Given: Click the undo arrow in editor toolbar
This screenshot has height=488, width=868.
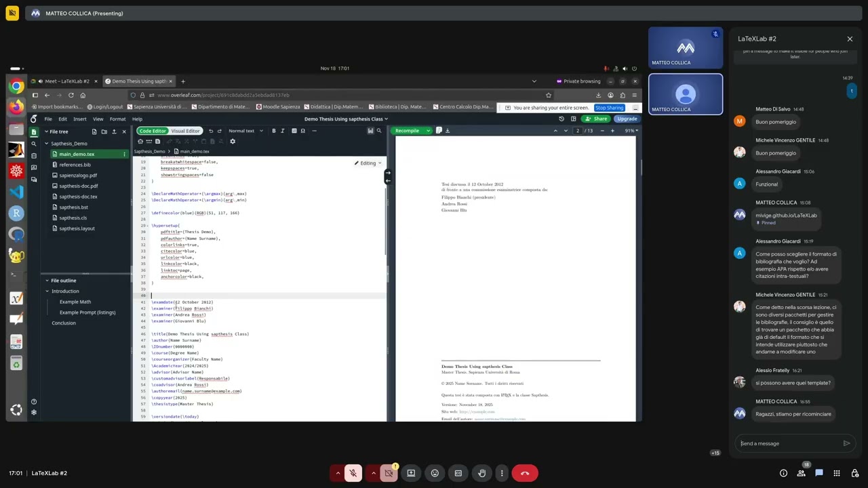Looking at the screenshot, I should [x=211, y=131].
